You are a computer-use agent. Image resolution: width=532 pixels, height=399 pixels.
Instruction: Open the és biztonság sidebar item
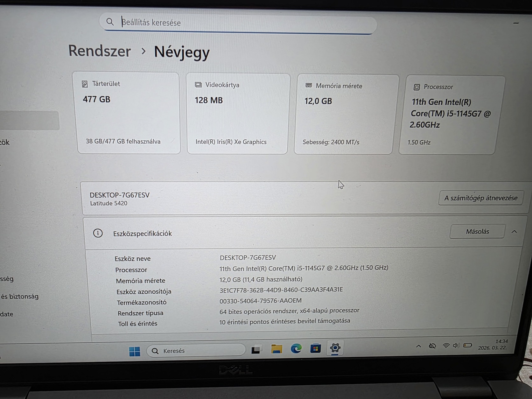pos(19,297)
